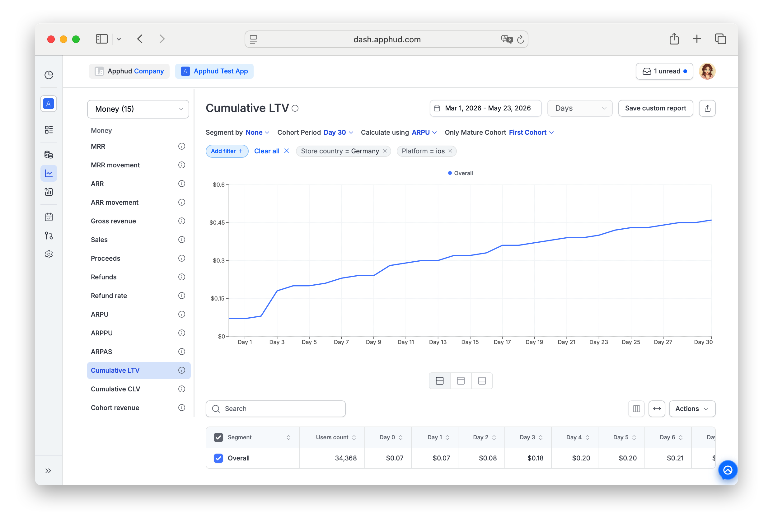Remove the Store country = Germany filter
Viewport: 773px width, 532px height.
coord(385,151)
